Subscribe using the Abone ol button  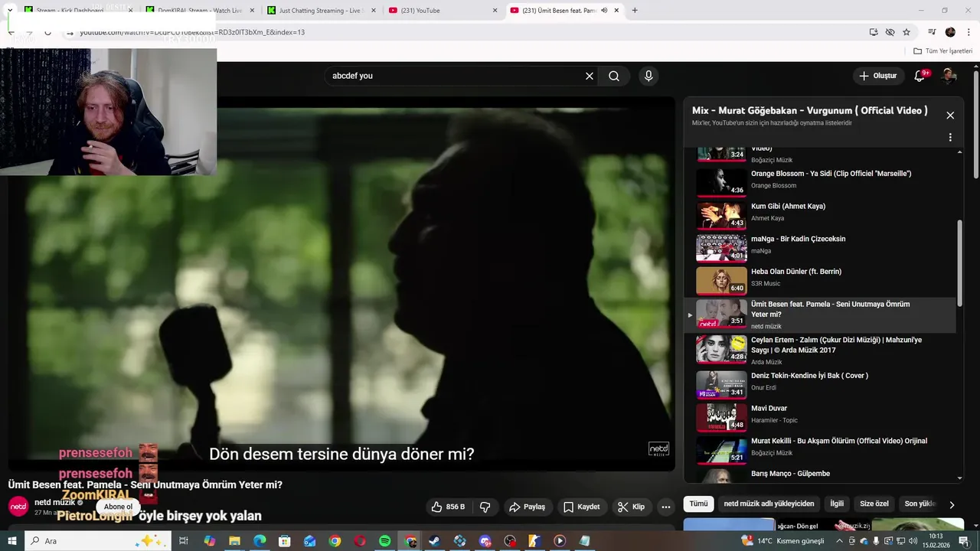[118, 507]
